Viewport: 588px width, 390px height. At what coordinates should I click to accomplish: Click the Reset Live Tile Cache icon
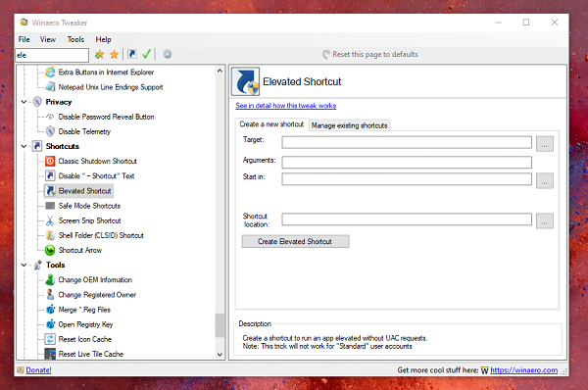click(x=50, y=354)
